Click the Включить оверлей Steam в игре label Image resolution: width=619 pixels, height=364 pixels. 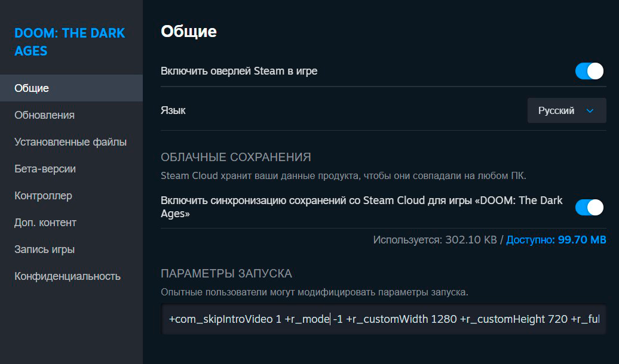tap(239, 71)
